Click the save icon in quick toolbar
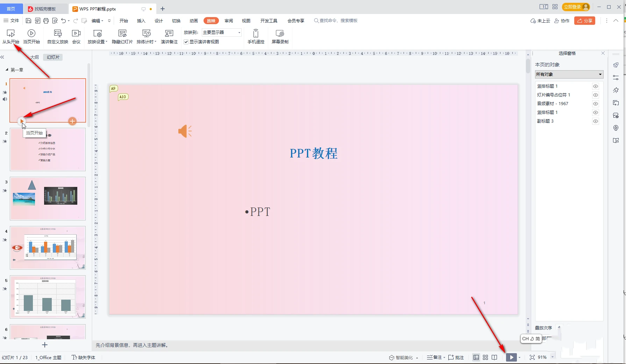Screen dimensions: 626x364 click(29, 21)
